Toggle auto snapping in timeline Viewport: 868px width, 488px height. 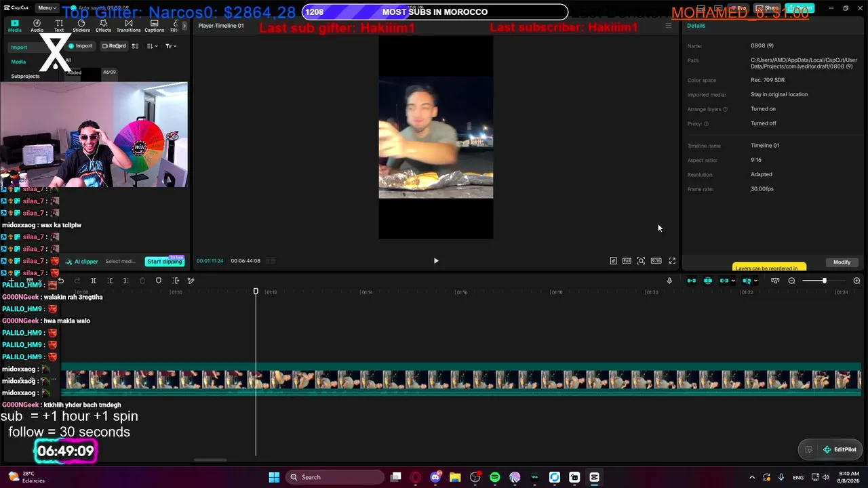coord(708,281)
